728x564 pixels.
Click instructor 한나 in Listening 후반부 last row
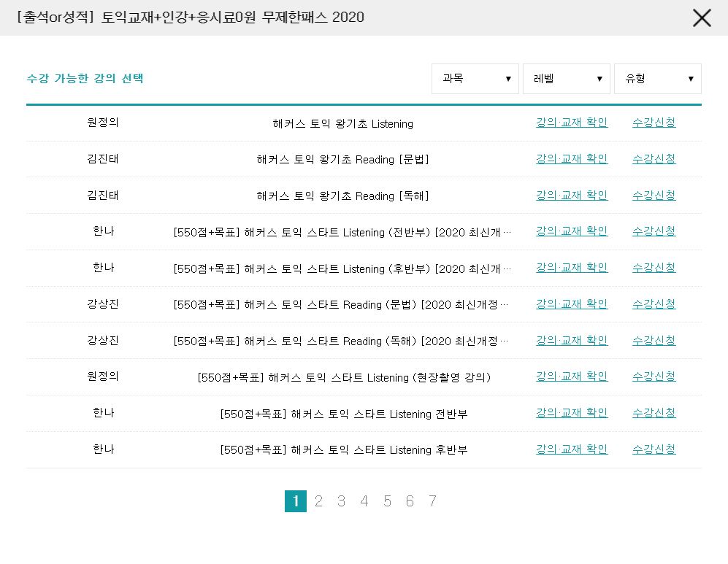pyautogui.click(x=103, y=449)
